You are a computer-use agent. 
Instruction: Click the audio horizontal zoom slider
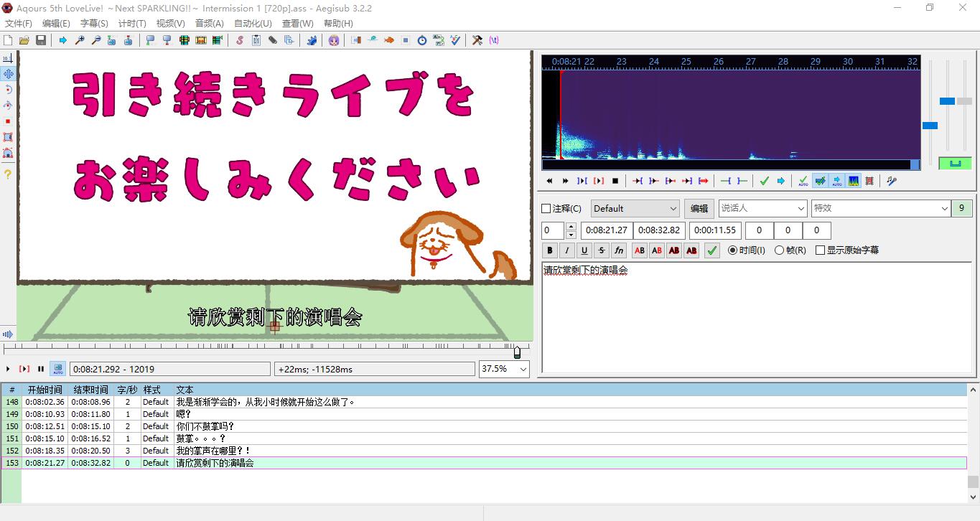click(x=930, y=113)
